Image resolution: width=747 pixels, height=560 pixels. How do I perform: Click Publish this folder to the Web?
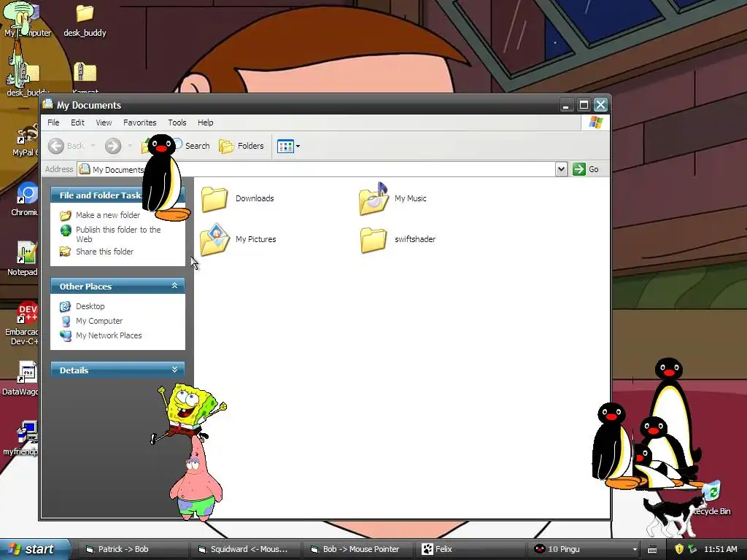tap(118, 234)
